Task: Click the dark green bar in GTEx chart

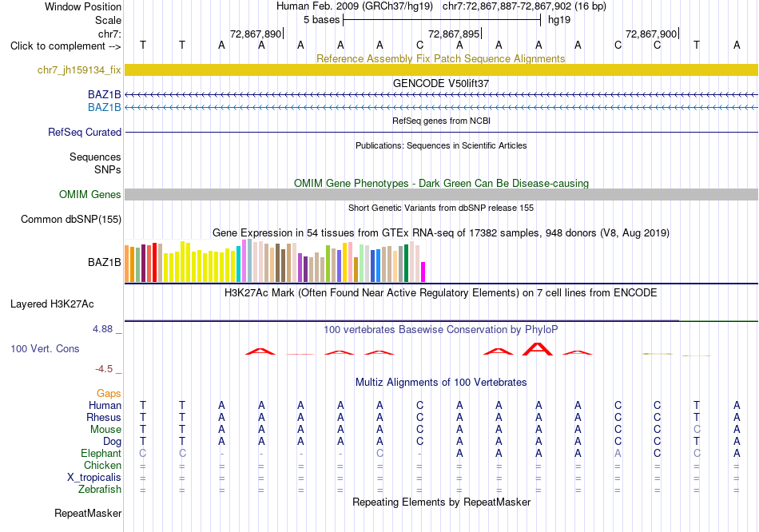Action: point(406,264)
